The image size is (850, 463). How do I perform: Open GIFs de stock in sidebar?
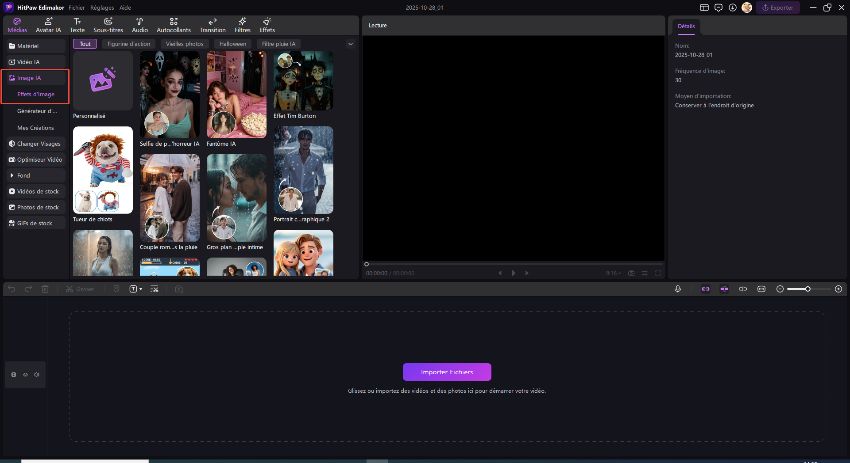click(x=35, y=223)
